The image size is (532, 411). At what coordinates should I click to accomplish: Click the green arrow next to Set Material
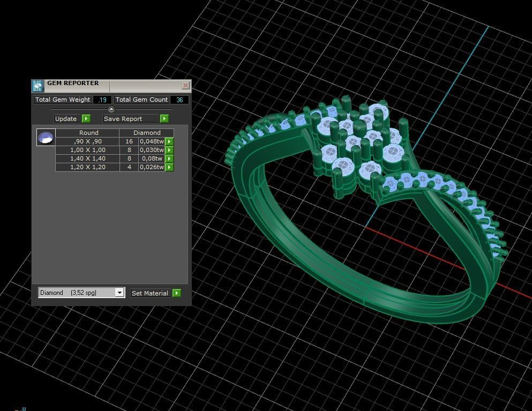click(x=177, y=293)
